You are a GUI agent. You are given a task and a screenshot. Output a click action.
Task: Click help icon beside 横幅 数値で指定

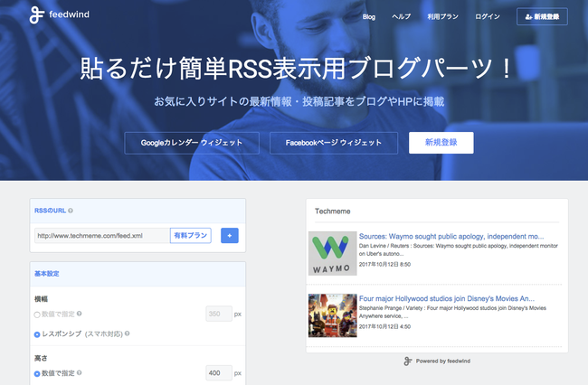(79, 314)
